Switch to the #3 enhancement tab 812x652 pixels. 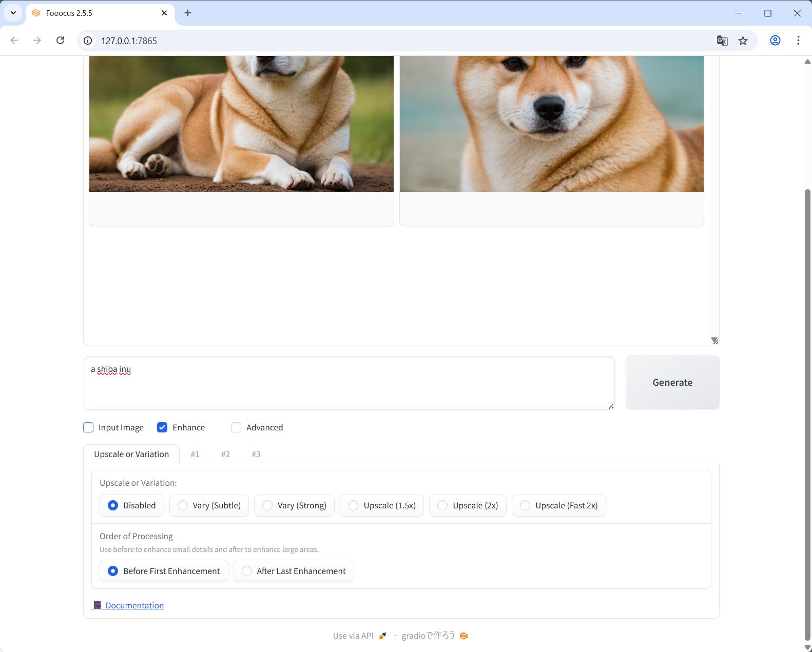click(x=256, y=454)
